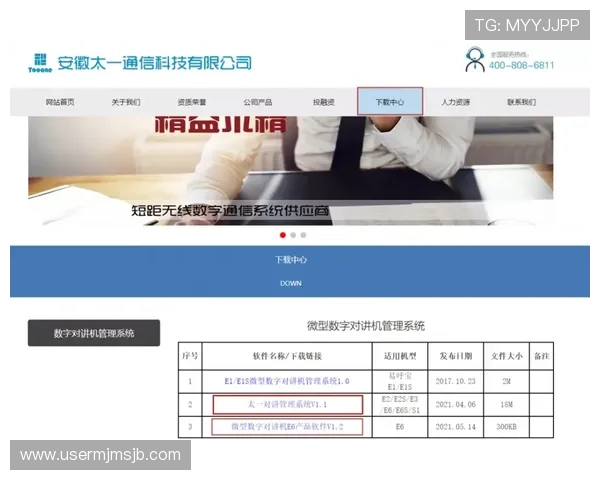Image resolution: width=600 pixels, height=480 pixels.
Task: Click the 微型数字对讲机管理系统 table title
Action: [x=366, y=326]
